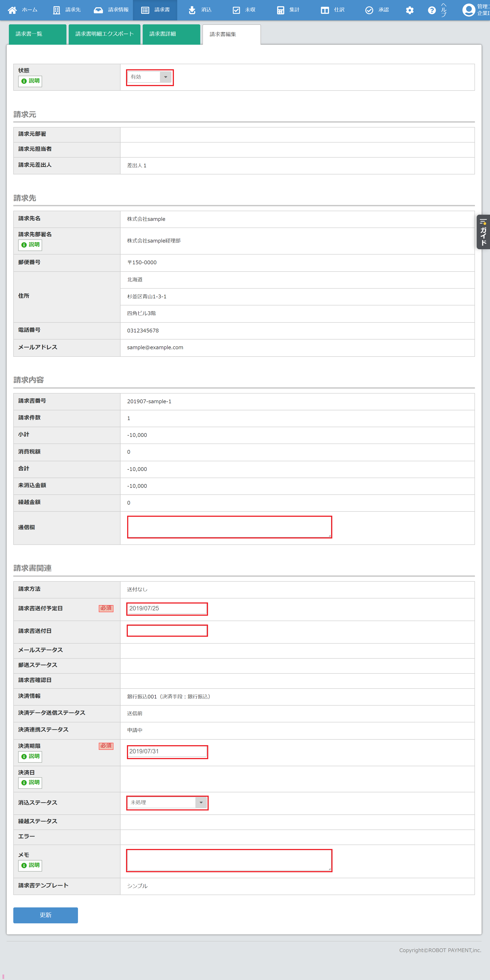
Task: Click the 請求書送付予定日 date field
Action: tap(167, 608)
